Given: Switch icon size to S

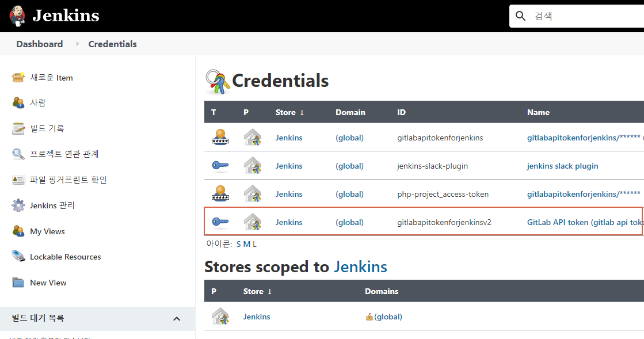Looking at the screenshot, I should [239, 244].
